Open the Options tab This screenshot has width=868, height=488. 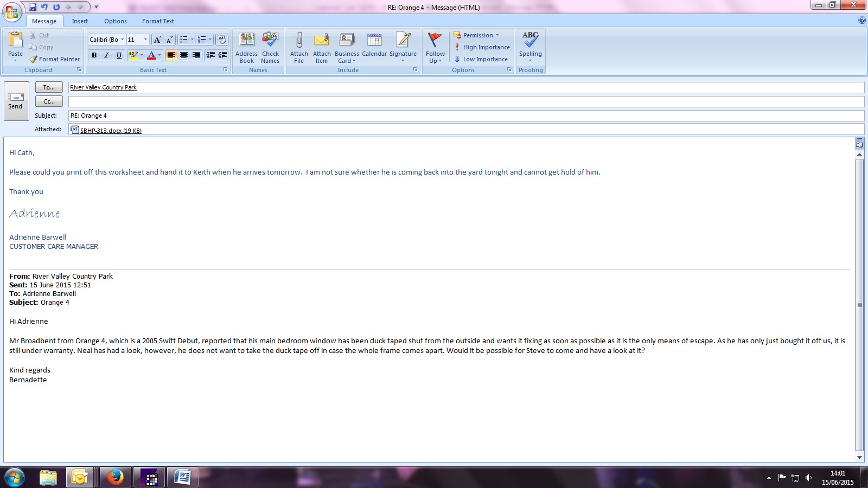tap(116, 21)
